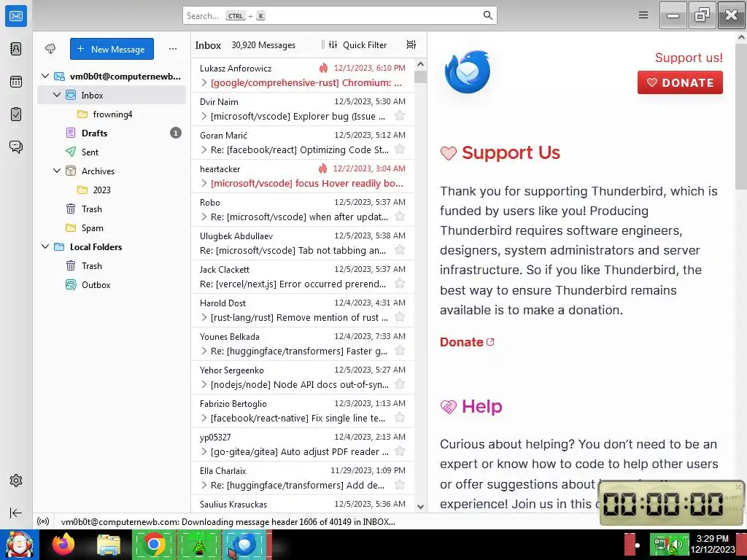Image resolution: width=747 pixels, height=560 pixels.
Task: Expand the Lukasz Anforowicz thread
Action: (204, 83)
